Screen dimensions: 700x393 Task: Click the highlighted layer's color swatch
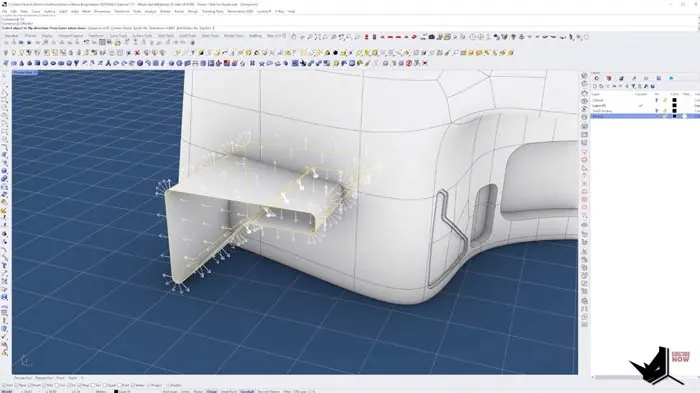click(x=674, y=116)
